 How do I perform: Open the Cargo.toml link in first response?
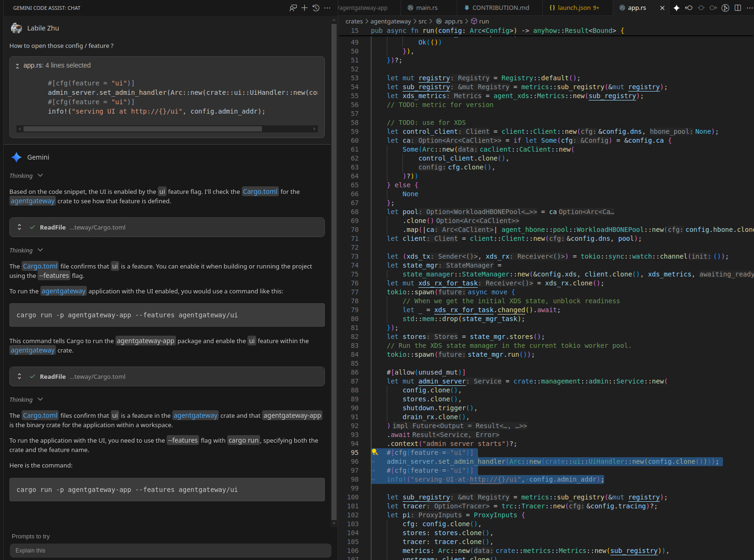(260, 192)
